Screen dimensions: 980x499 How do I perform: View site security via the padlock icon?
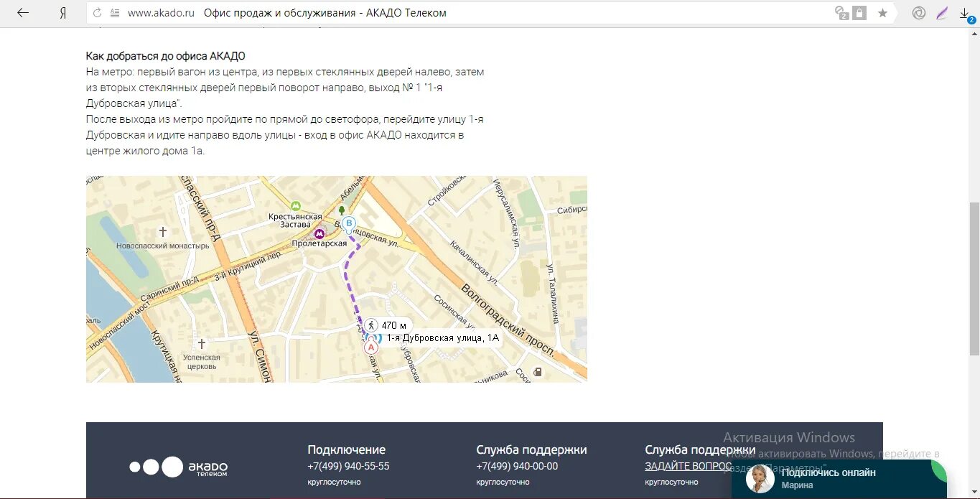pyautogui.click(x=859, y=13)
